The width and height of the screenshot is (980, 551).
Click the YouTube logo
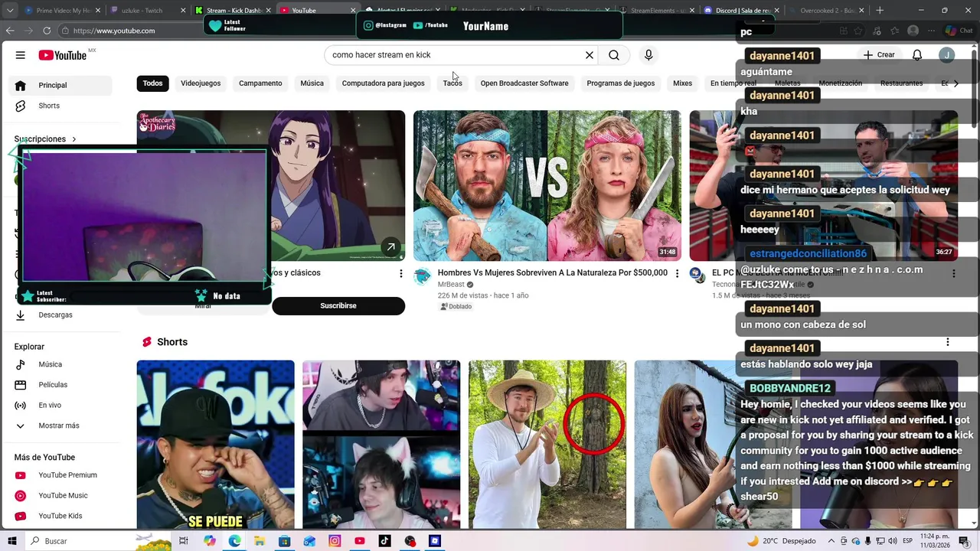[x=63, y=55]
